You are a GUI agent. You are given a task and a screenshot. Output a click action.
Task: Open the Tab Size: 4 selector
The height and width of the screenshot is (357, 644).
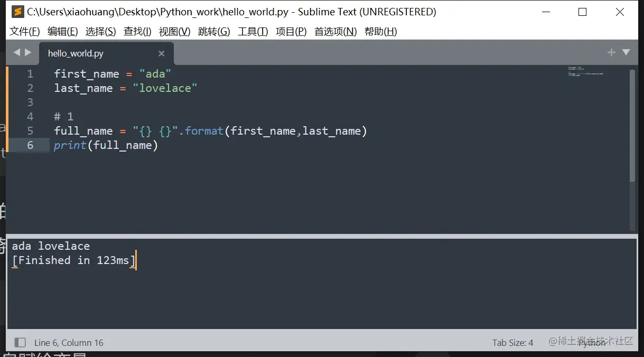[512, 343]
